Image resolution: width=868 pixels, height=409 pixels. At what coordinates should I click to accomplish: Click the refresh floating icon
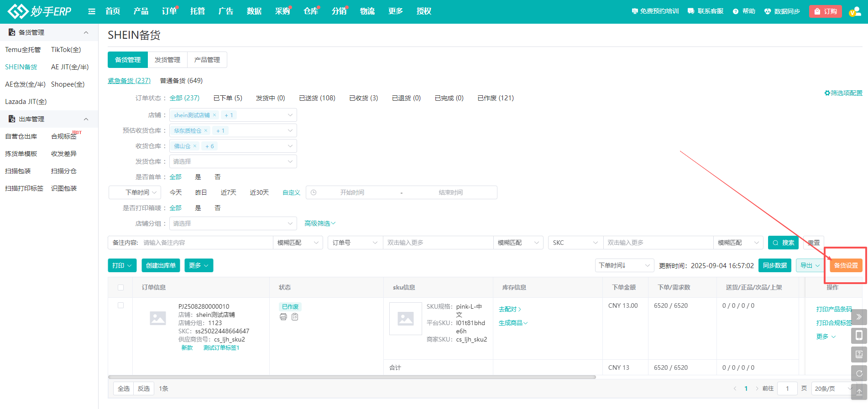[859, 373]
